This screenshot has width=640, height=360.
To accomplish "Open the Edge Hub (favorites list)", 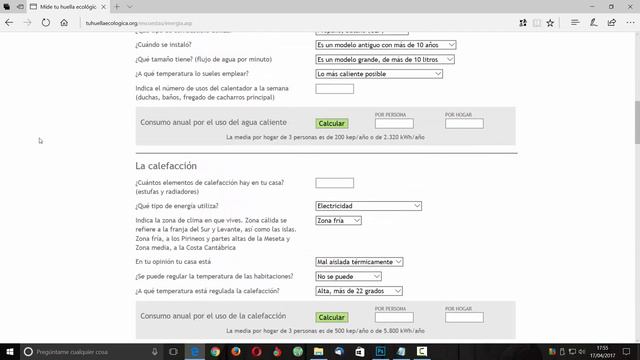I will click(x=575, y=23).
